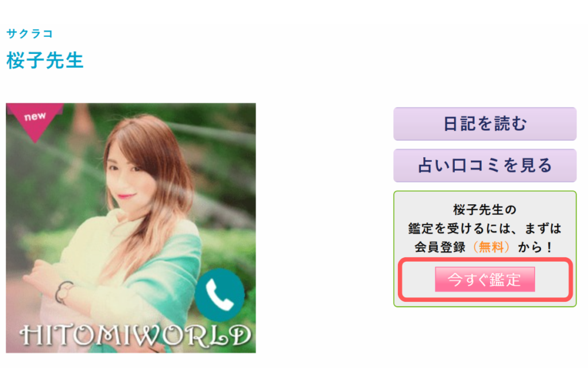
Task: Select the 桜子先生 name heading
Action: pyautogui.click(x=45, y=60)
